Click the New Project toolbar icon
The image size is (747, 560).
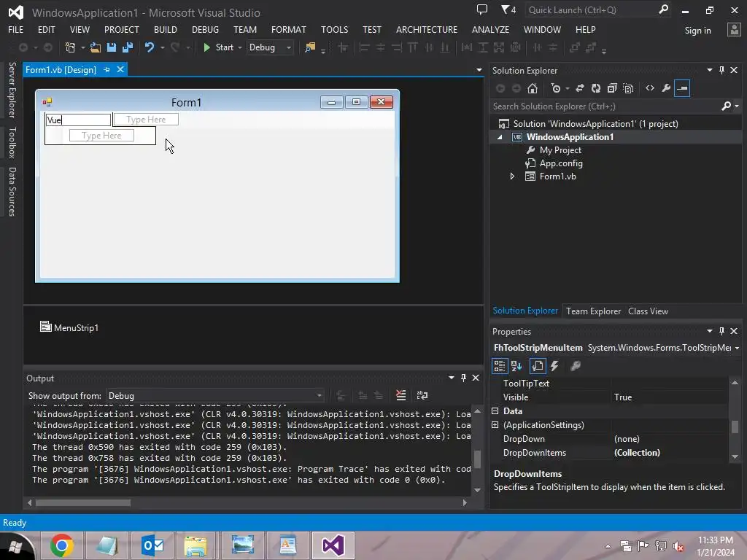71,47
